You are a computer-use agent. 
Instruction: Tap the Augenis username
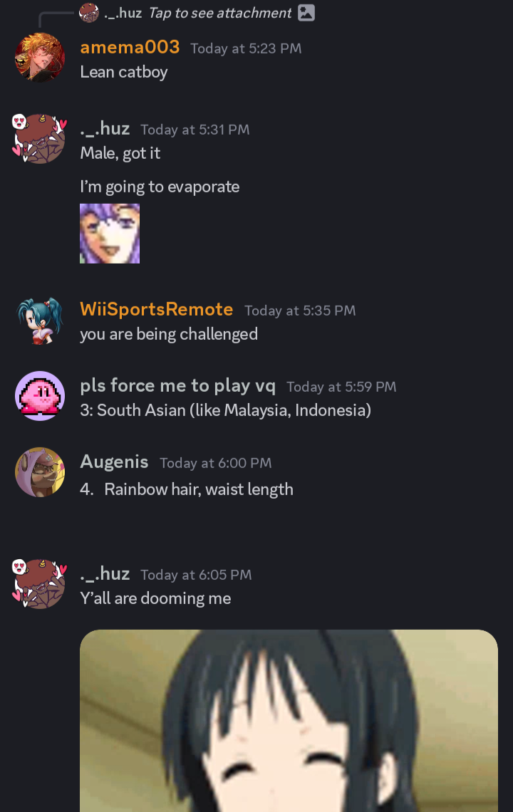[114, 462]
